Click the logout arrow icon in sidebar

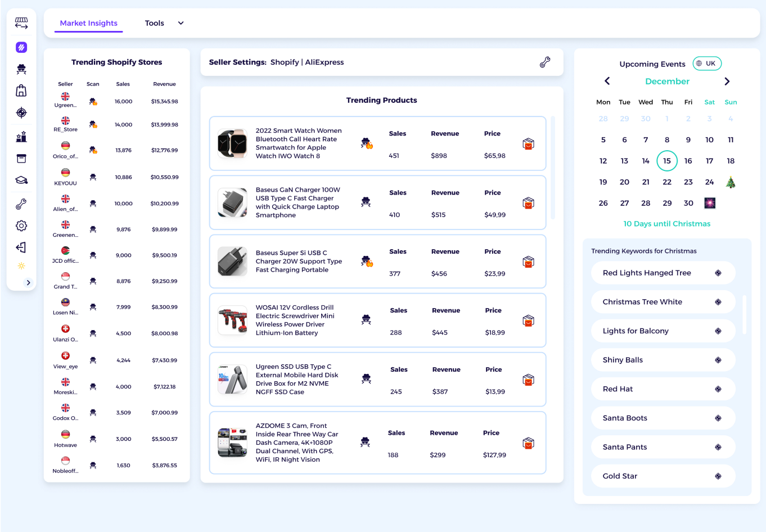21,247
